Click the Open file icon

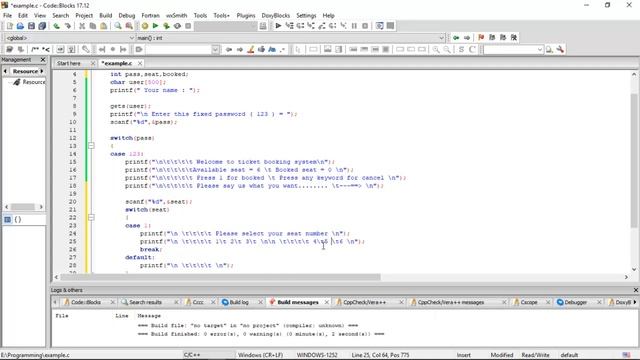tap(20, 26)
